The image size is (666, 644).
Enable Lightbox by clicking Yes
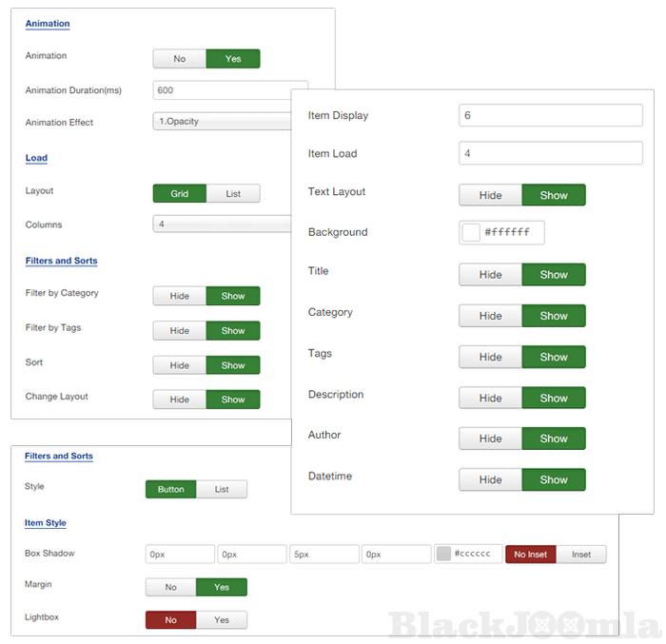[x=222, y=620]
